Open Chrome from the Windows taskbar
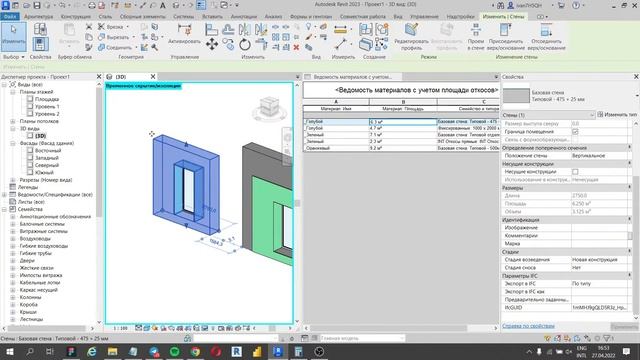The height and width of the screenshot is (360, 640). click(195, 351)
